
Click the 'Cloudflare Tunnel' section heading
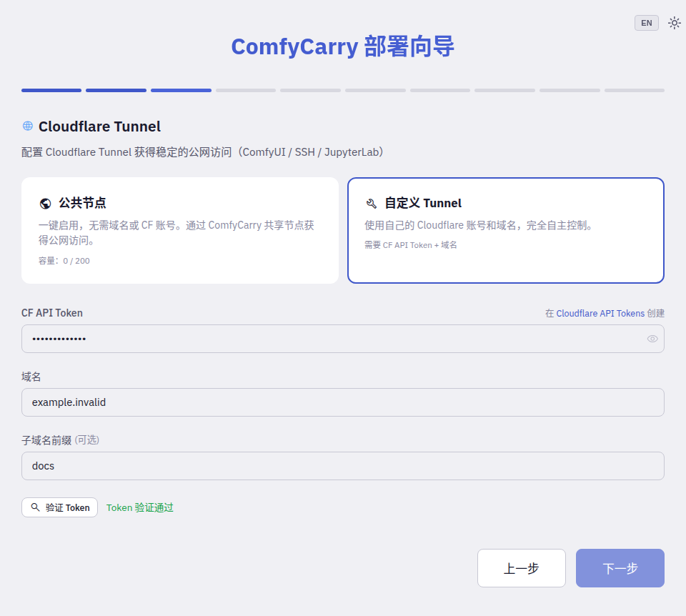pyautogui.click(x=99, y=126)
